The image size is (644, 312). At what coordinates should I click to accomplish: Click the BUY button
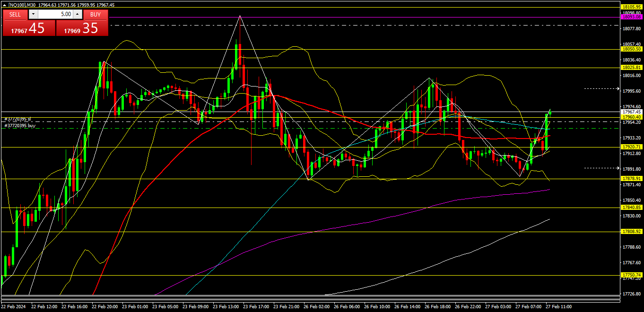(96, 14)
